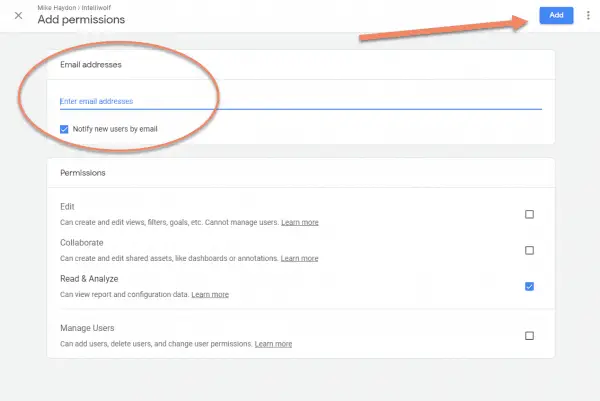Enable the Manage Users permission checkbox

(529, 336)
